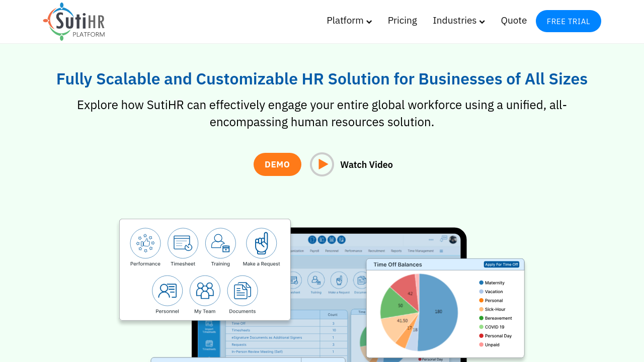Open Recruitment in the dashboard menu
This screenshot has height=362, width=644.
(376, 250)
